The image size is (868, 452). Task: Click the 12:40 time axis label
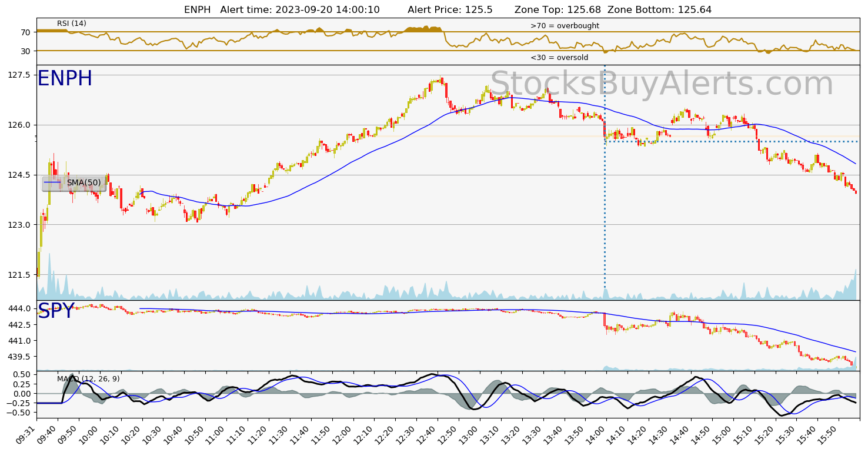click(x=427, y=434)
